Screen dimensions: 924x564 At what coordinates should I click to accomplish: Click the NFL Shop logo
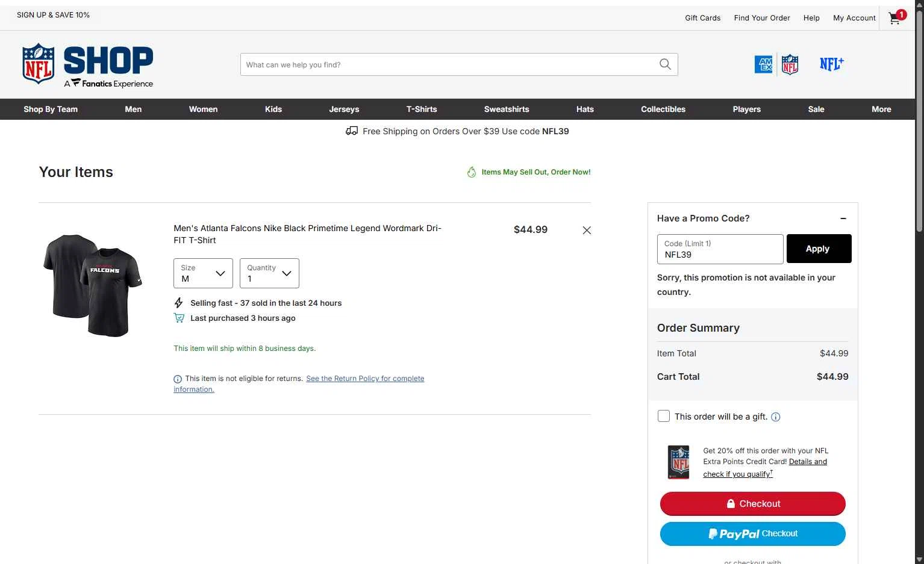(88, 65)
